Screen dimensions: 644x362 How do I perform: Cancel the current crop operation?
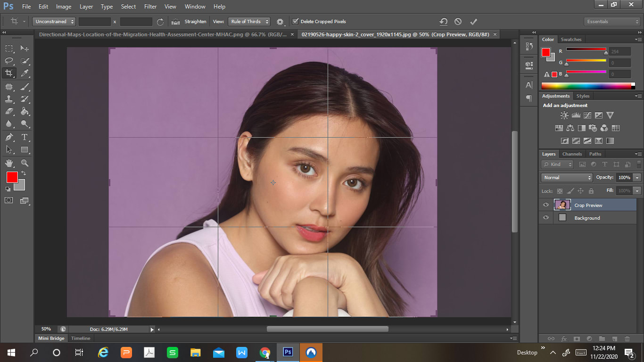[x=458, y=22]
